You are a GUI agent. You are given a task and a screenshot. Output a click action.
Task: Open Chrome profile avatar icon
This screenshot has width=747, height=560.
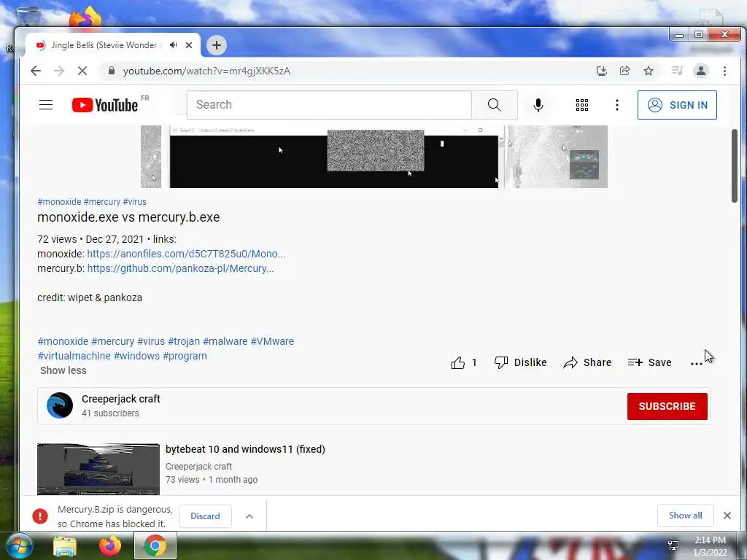click(701, 71)
